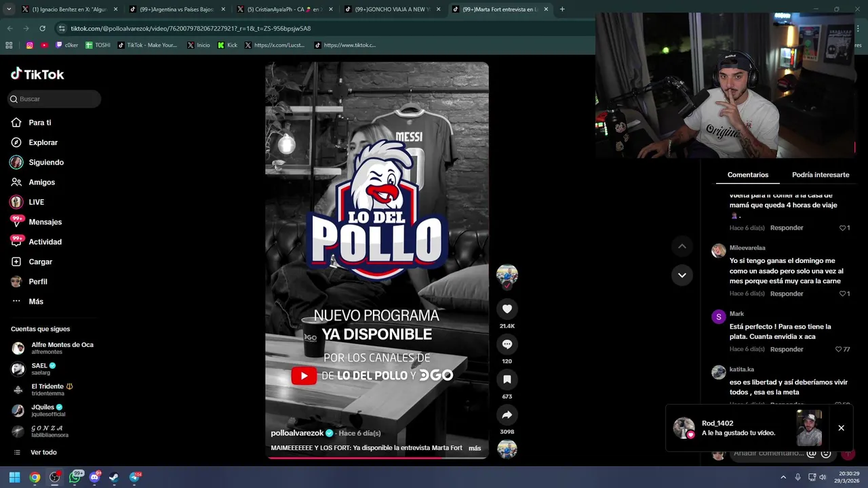Dismiss the Rod_1402 notification
Viewport: 868px width, 488px height.
coord(841,428)
